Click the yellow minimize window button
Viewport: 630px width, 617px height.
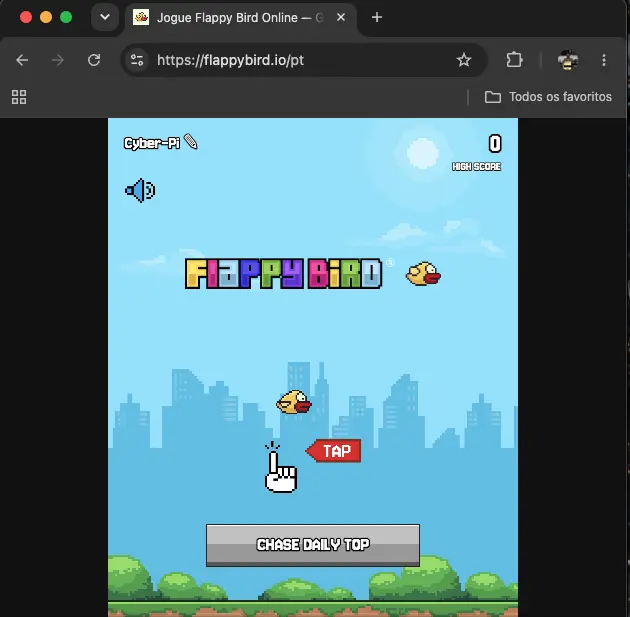pos(46,17)
